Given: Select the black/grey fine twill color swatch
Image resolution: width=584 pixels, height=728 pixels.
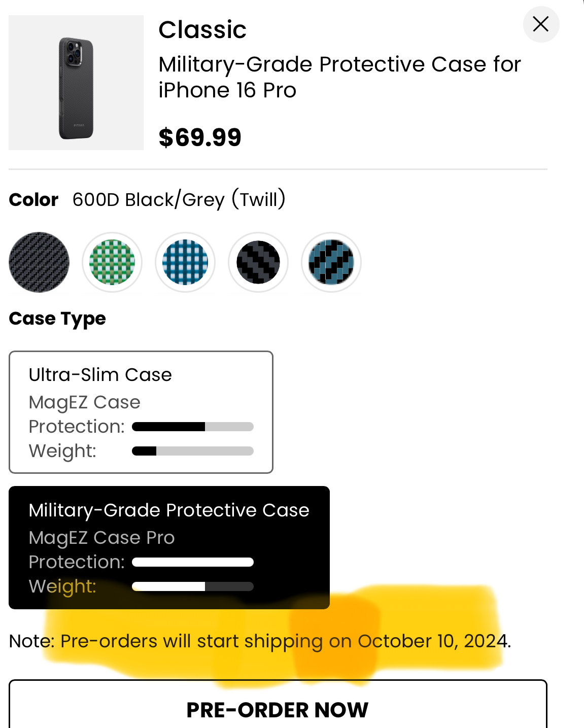Looking at the screenshot, I should click(x=39, y=262).
